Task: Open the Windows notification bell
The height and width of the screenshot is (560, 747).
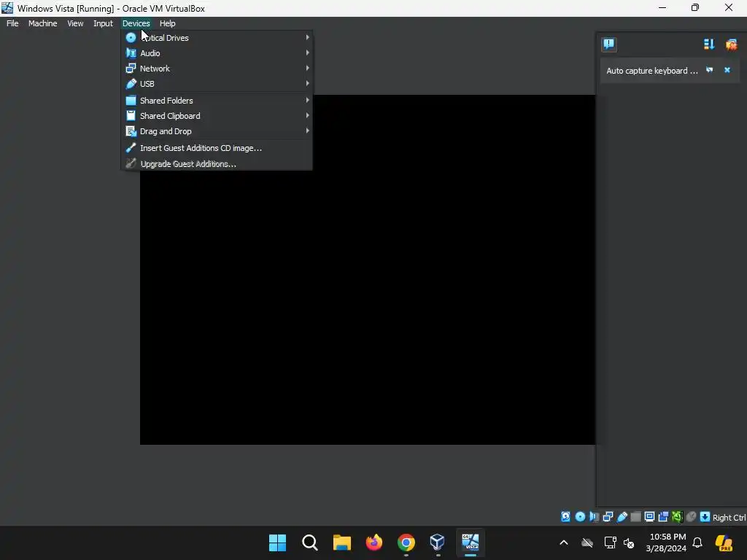Action: point(697,542)
